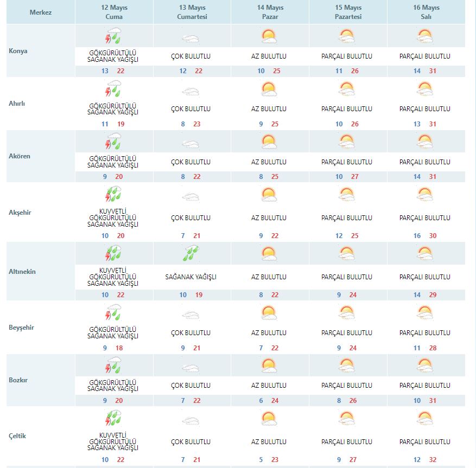Click Çeltik heavy thunderstorm icon on Cuma

(x=113, y=419)
